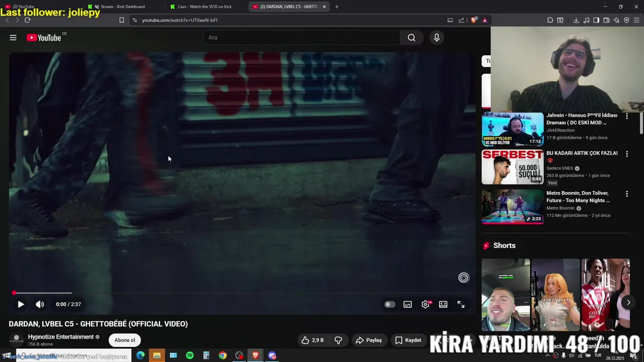Viewport: 644px width, 362px height.
Task: Open the browser downloads icon
Action: (576, 20)
